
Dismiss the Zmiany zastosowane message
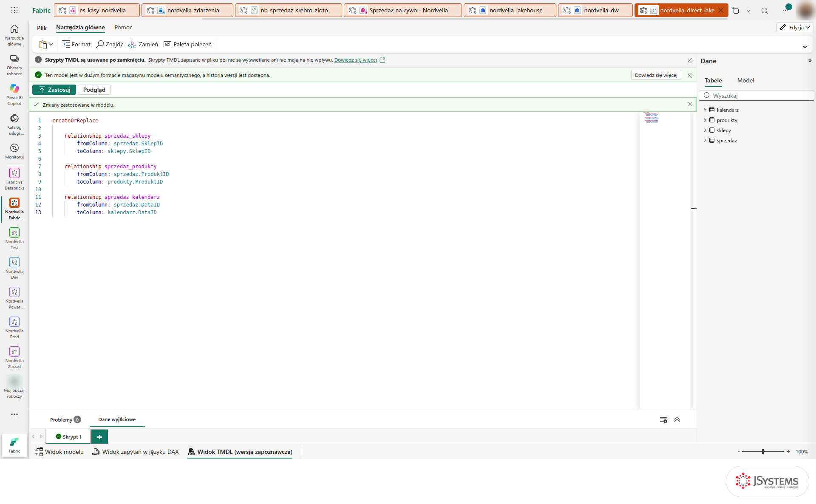pyautogui.click(x=690, y=104)
